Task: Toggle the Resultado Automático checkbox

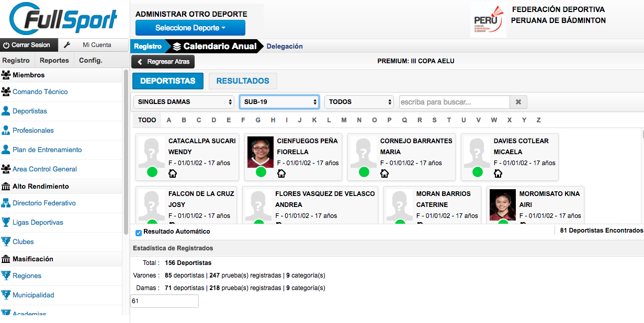Action: pos(139,233)
